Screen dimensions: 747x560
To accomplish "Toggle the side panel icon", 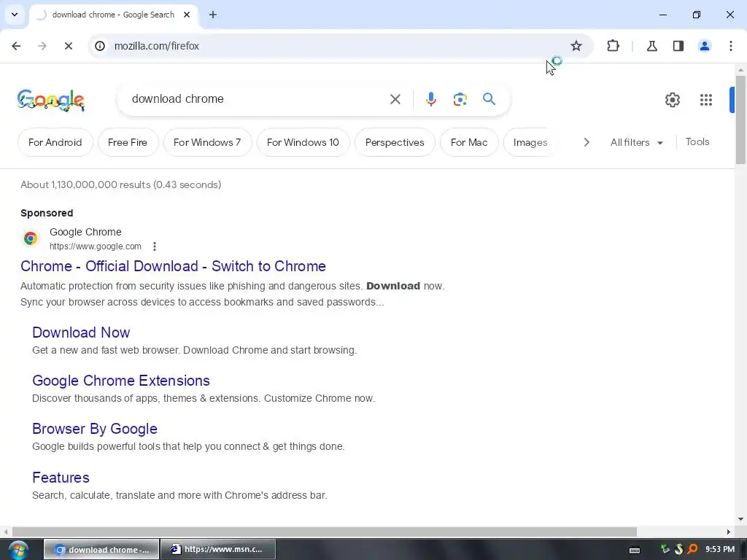I will coord(678,46).
